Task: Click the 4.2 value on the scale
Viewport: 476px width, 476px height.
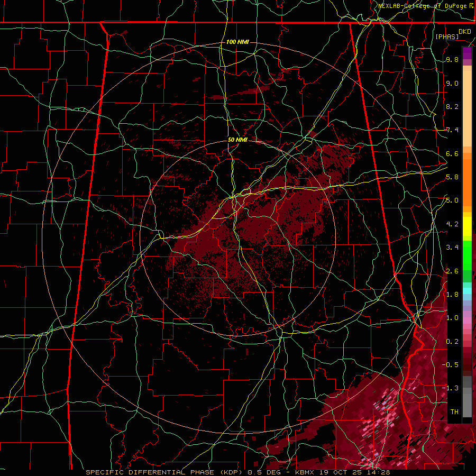Action: (x=452, y=224)
